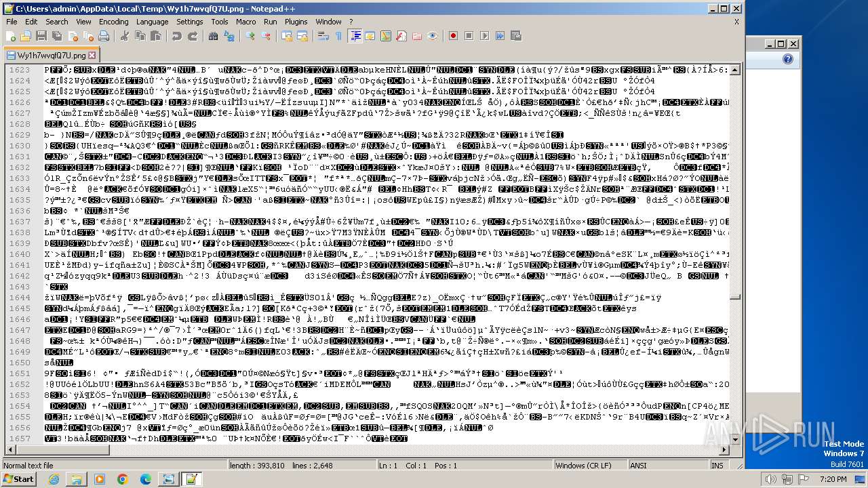Click the Redo arrow icon
The image size is (868, 488).
pos(193,36)
